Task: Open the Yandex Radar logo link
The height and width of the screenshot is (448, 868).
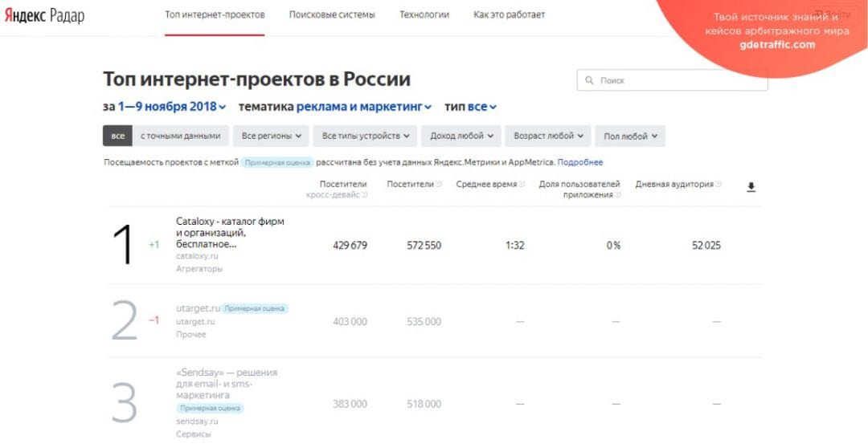Action: click(x=44, y=15)
